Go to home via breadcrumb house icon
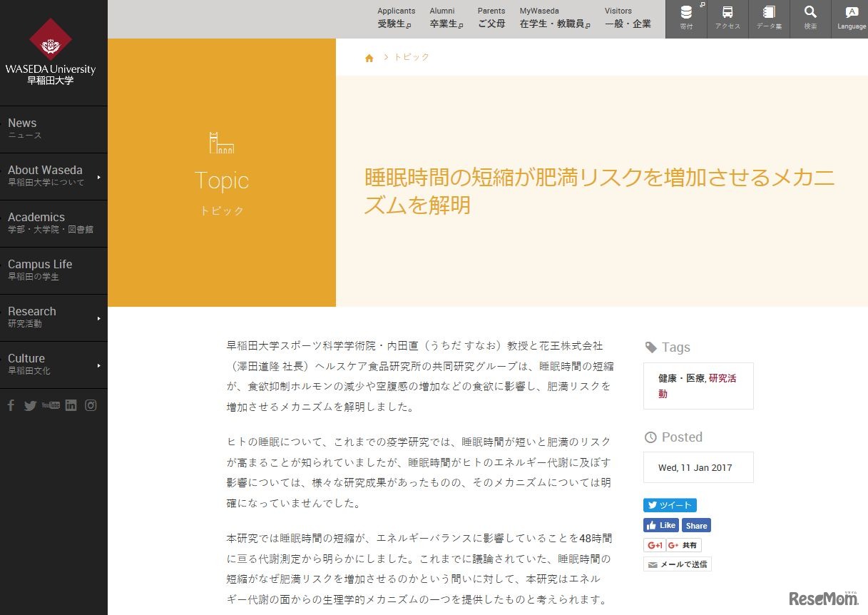The image size is (868, 615). [x=369, y=58]
